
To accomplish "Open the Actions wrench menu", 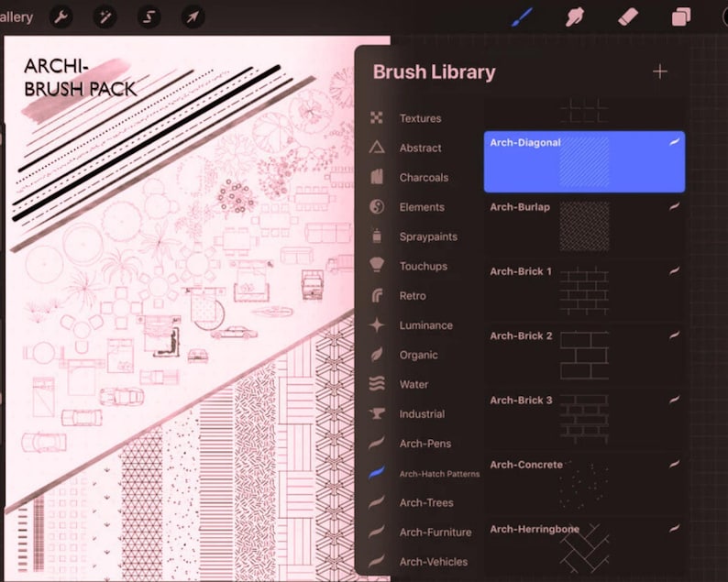I will click(61, 17).
